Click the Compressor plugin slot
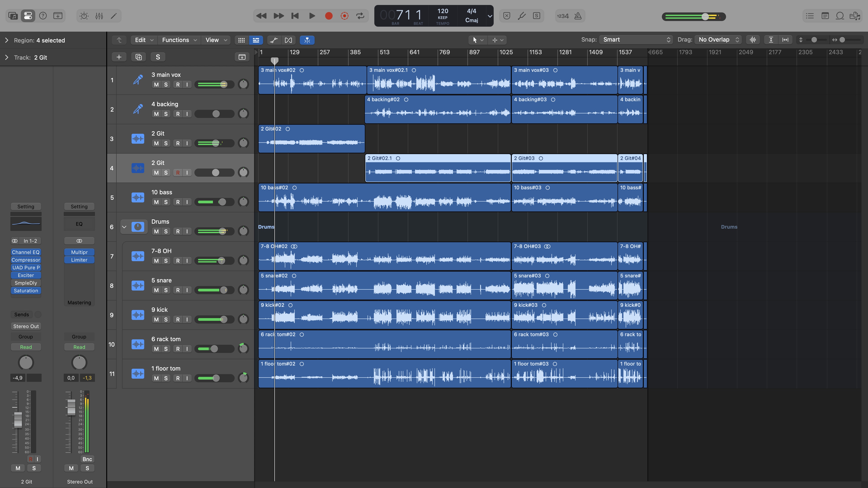Screen dimensions: 868x488 click(26, 260)
